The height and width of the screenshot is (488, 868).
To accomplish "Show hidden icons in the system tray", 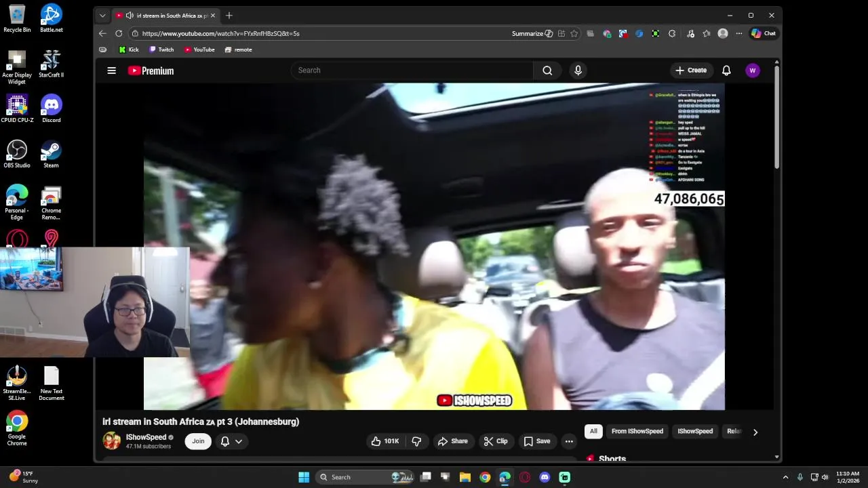I will (x=785, y=477).
